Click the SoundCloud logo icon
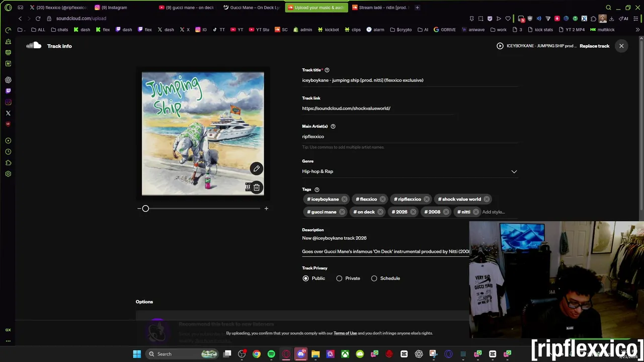Viewport: 644px width, 362px height. point(34,46)
